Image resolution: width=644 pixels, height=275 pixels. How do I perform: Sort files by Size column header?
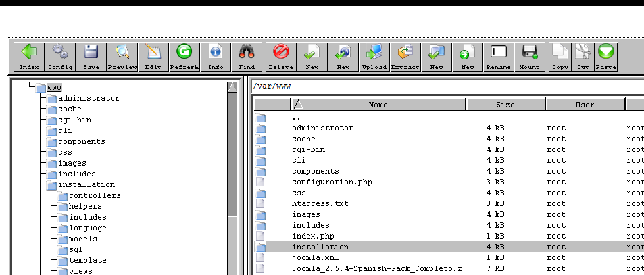(x=505, y=105)
